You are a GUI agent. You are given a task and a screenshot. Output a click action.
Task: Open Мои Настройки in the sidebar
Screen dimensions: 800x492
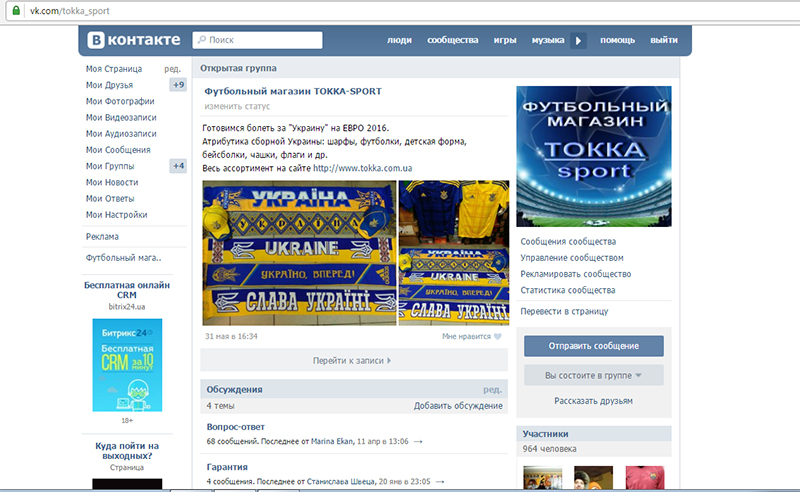116,215
